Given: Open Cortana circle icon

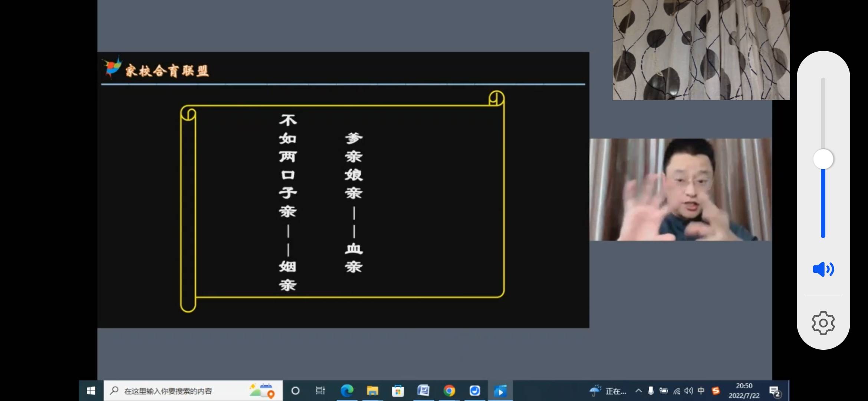Looking at the screenshot, I should click(295, 391).
